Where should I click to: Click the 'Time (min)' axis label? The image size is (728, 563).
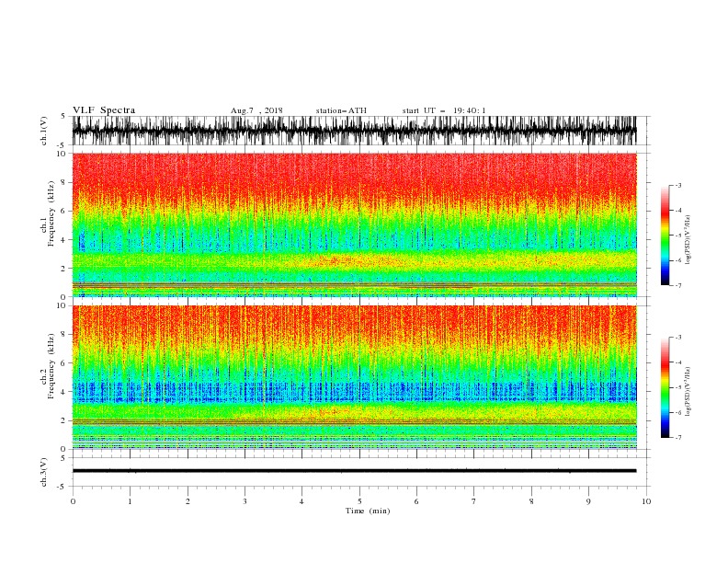(368, 511)
